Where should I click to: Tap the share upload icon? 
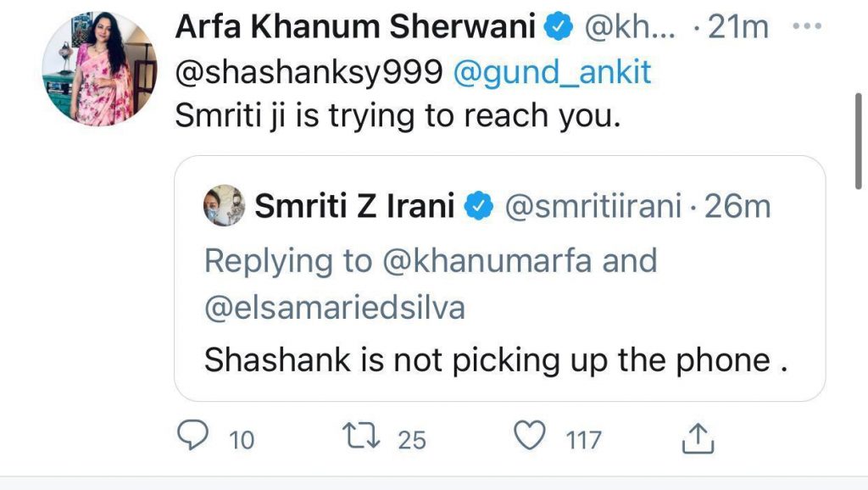coord(698,437)
